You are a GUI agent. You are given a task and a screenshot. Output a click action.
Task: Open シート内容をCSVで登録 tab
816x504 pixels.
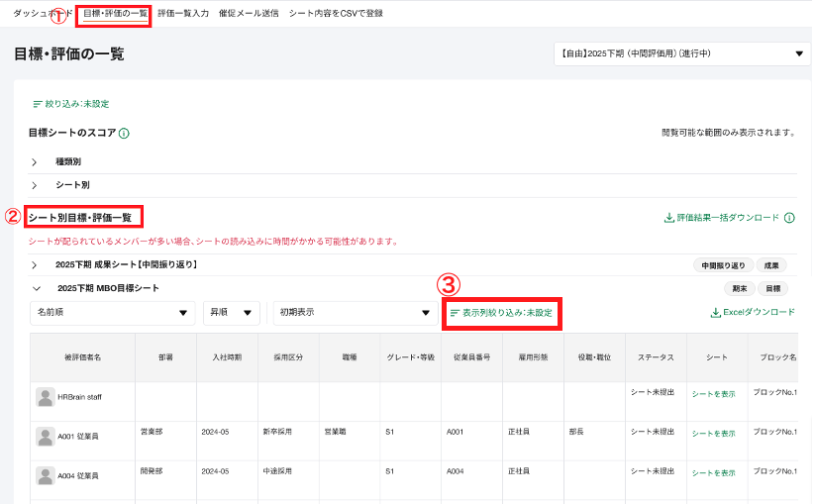coord(336,13)
